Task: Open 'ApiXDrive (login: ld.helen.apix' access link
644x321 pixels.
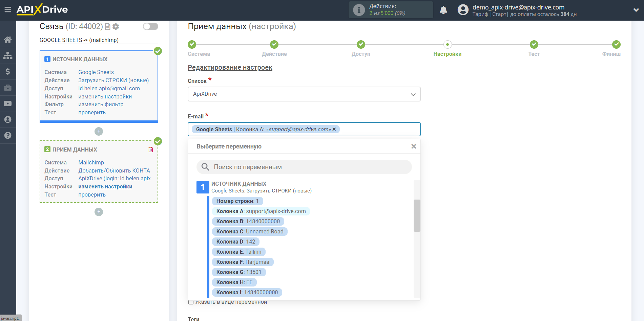Action: pyautogui.click(x=115, y=178)
